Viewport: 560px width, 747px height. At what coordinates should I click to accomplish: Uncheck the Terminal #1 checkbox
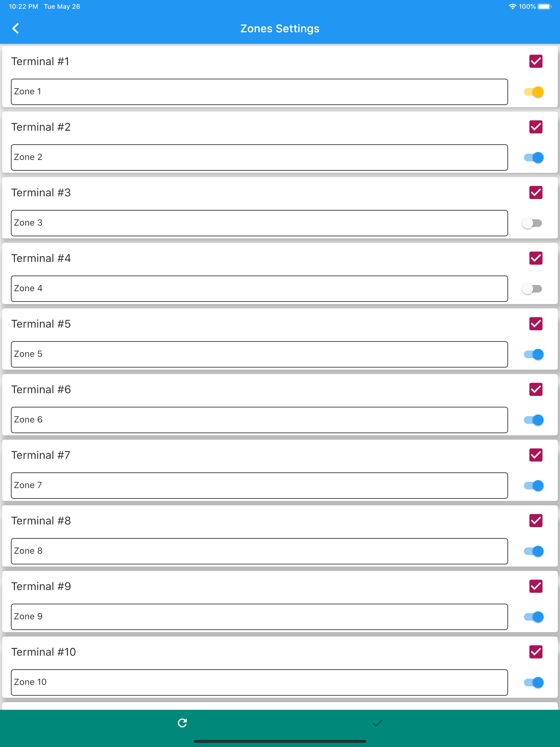tap(536, 61)
